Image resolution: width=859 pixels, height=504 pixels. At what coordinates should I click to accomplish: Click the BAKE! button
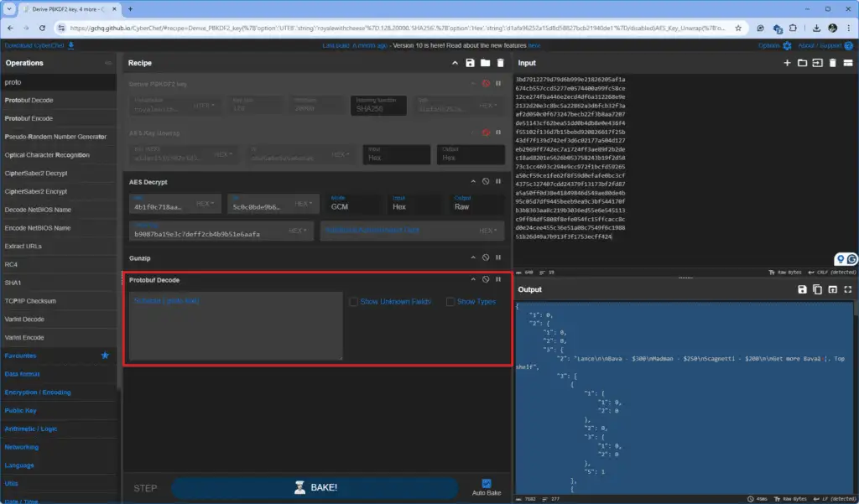pos(315,487)
